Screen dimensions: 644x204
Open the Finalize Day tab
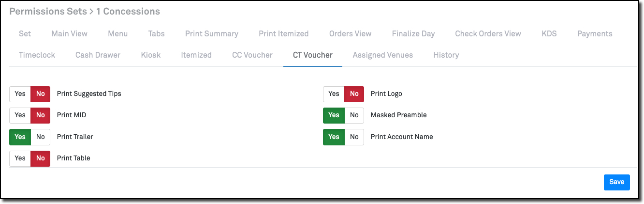(413, 33)
